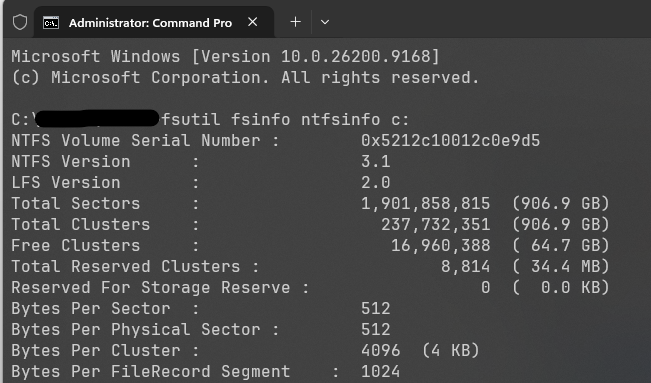Click the Bytes Per Cluster value 4096
This screenshot has width=651, height=383.
pyautogui.click(x=380, y=351)
